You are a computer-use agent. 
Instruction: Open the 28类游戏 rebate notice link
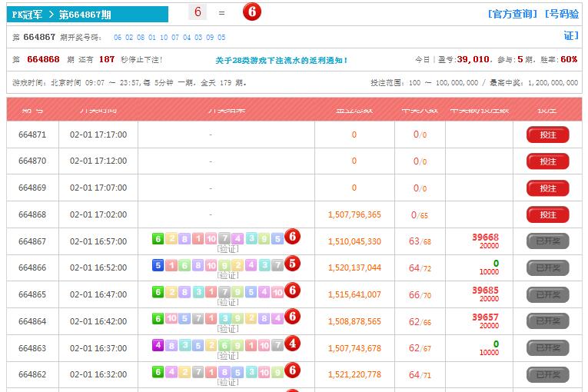point(281,60)
